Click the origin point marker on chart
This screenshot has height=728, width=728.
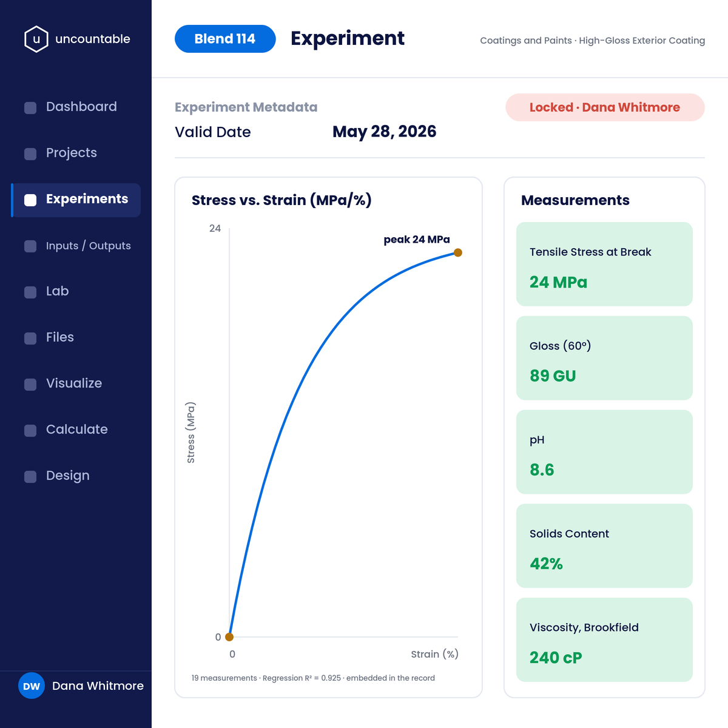point(229,637)
